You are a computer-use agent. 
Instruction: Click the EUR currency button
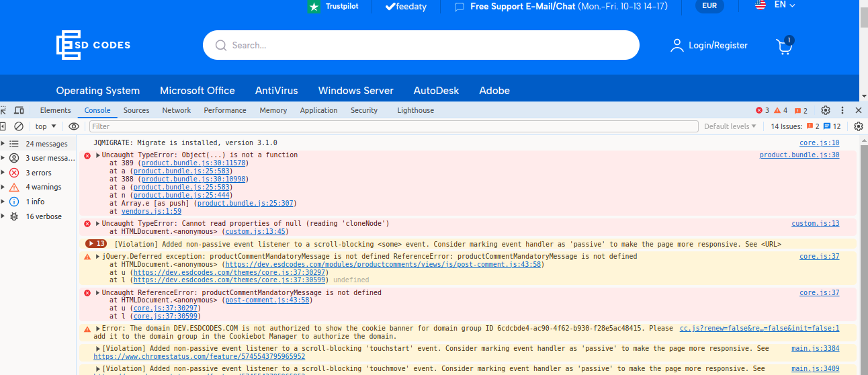[709, 6]
